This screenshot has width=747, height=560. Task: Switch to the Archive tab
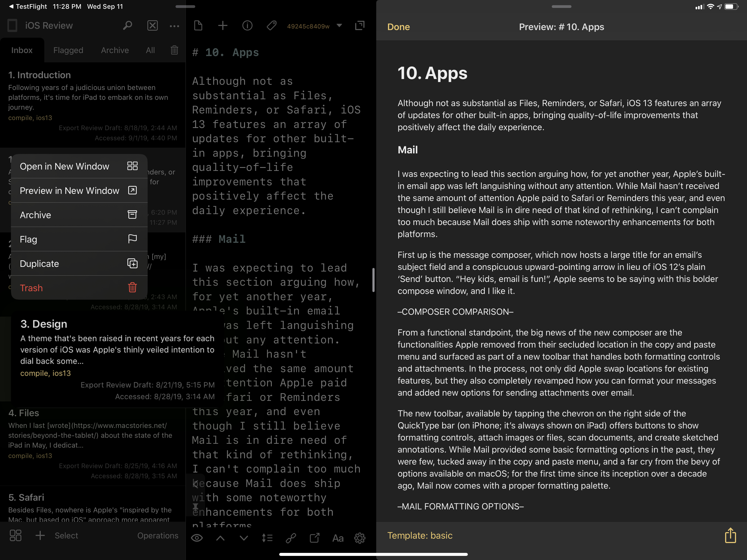[115, 50]
